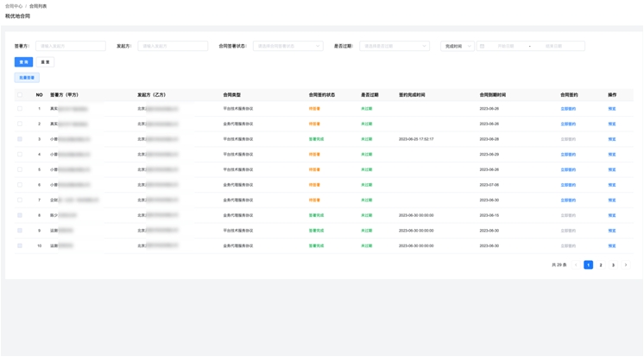
Task: Click 预览 in row NO 1
Action: click(x=612, y=109)
